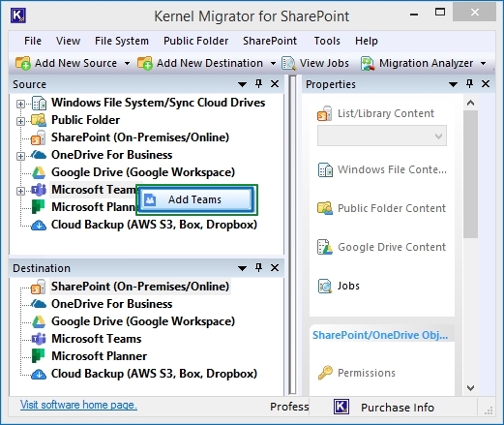Screen dimensions: 504x425
Task: Click the Add New Destination folder icon
Action: click(x=145, y=63)
